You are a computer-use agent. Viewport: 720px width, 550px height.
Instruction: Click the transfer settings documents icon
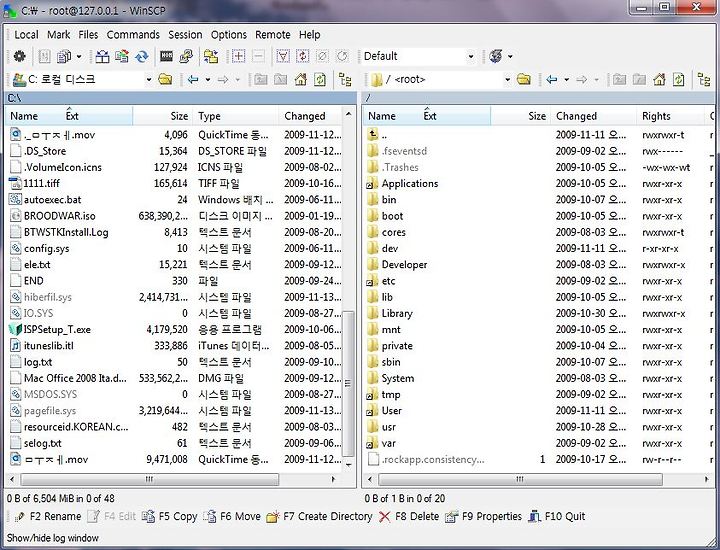tap(64, 56)
